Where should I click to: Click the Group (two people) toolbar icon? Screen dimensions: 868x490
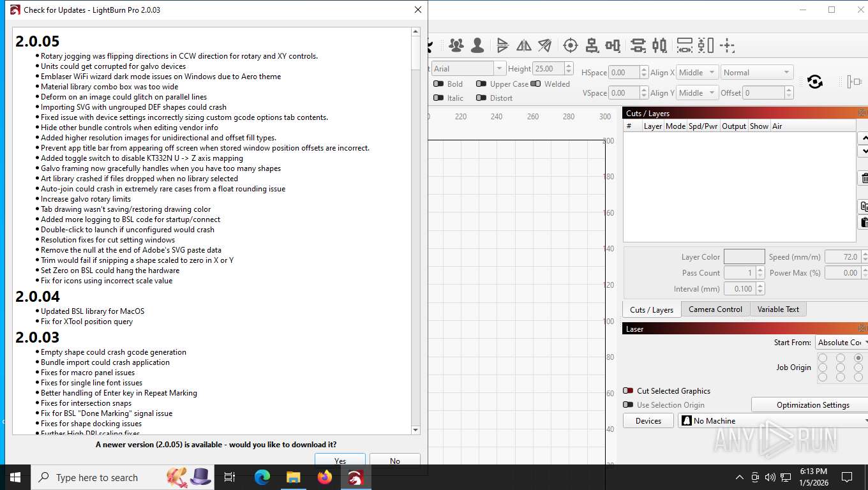coord(456,45)
